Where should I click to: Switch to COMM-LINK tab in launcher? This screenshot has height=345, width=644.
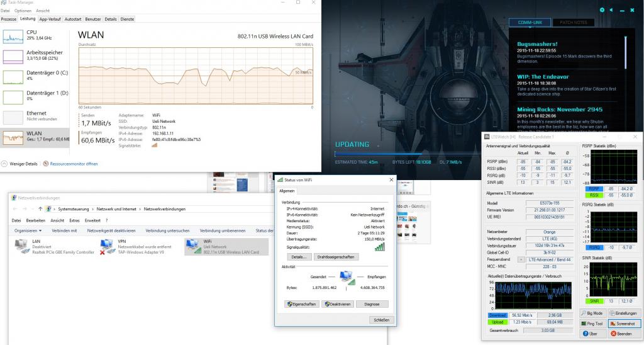point(530,22)
